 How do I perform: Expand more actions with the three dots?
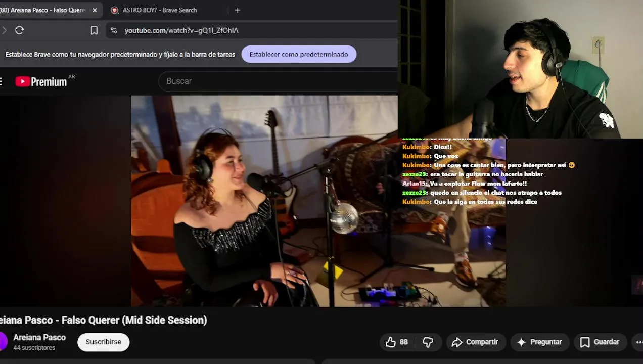638,342
